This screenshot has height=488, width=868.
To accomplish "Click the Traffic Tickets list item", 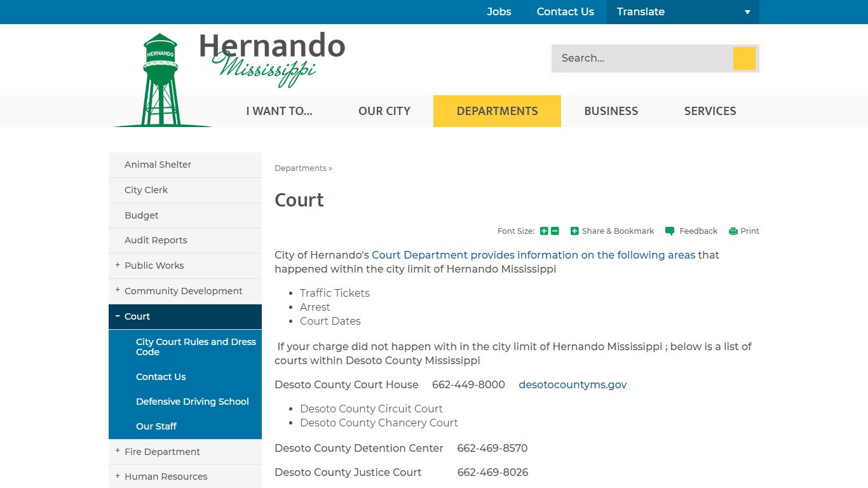I will (x=335, y=293).
